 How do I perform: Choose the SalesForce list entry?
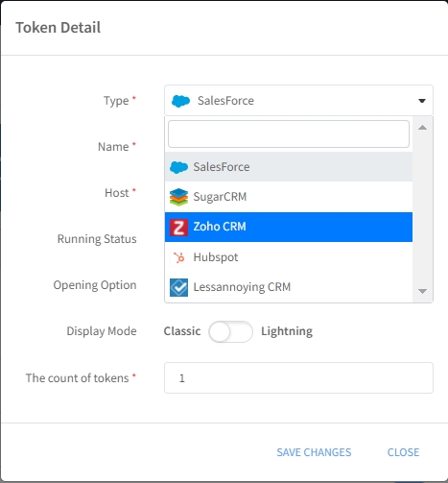pyautogui.click(x=289, y=167)
